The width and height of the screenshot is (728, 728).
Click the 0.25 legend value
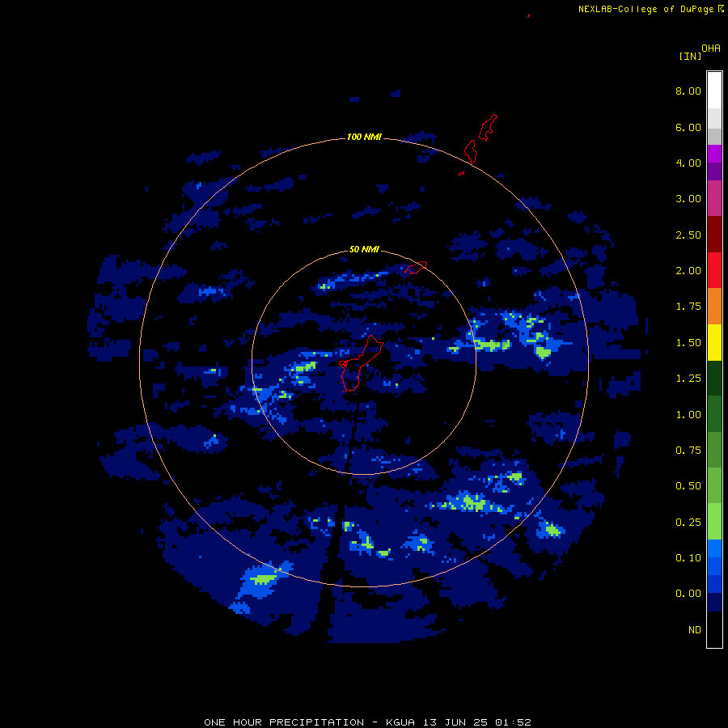[688, 523]
